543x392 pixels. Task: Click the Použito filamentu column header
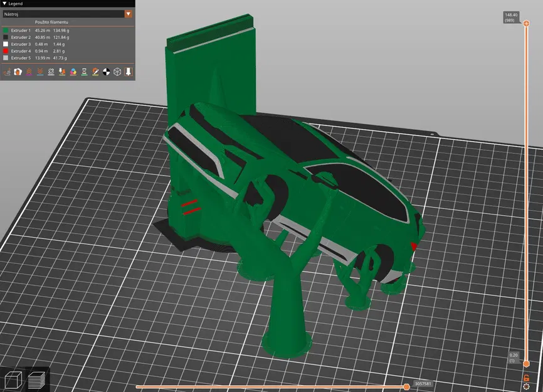[51, 22]
